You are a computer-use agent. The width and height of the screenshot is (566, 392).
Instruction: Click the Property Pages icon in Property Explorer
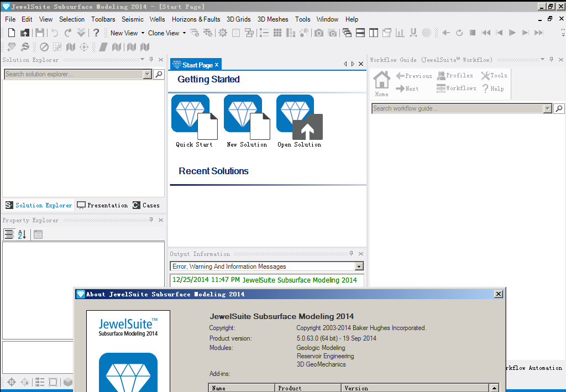[x=38, y=234]
